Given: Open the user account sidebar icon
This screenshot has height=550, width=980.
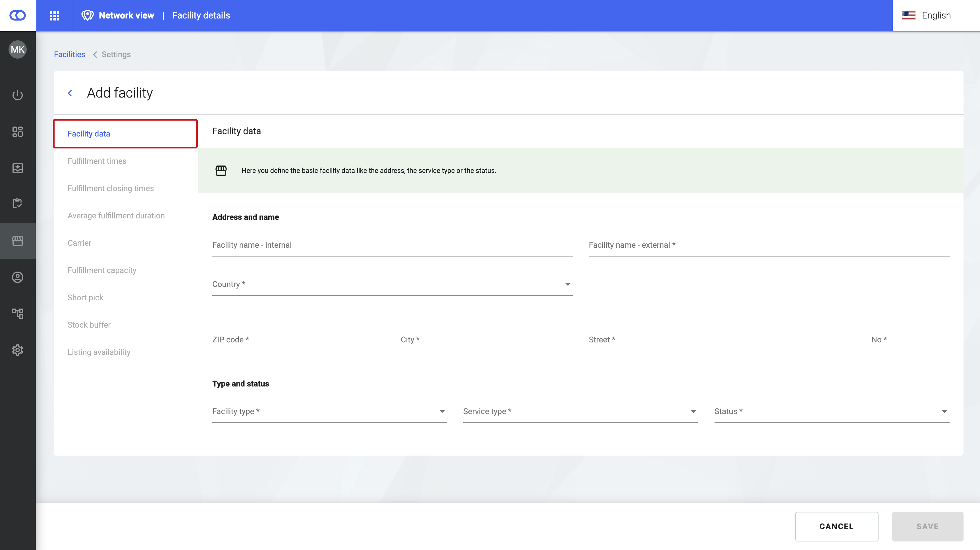Looking at the screenshot, I should [x=18, y=278].
